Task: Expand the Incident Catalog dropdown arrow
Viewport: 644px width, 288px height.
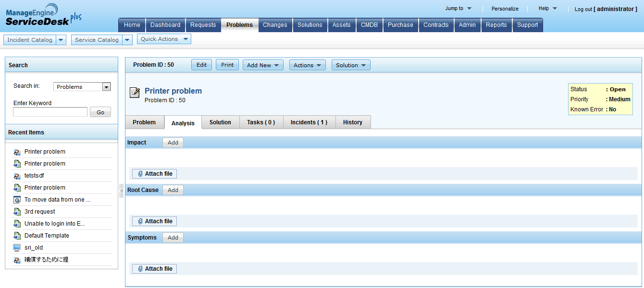Action: [x=61, y=40]
